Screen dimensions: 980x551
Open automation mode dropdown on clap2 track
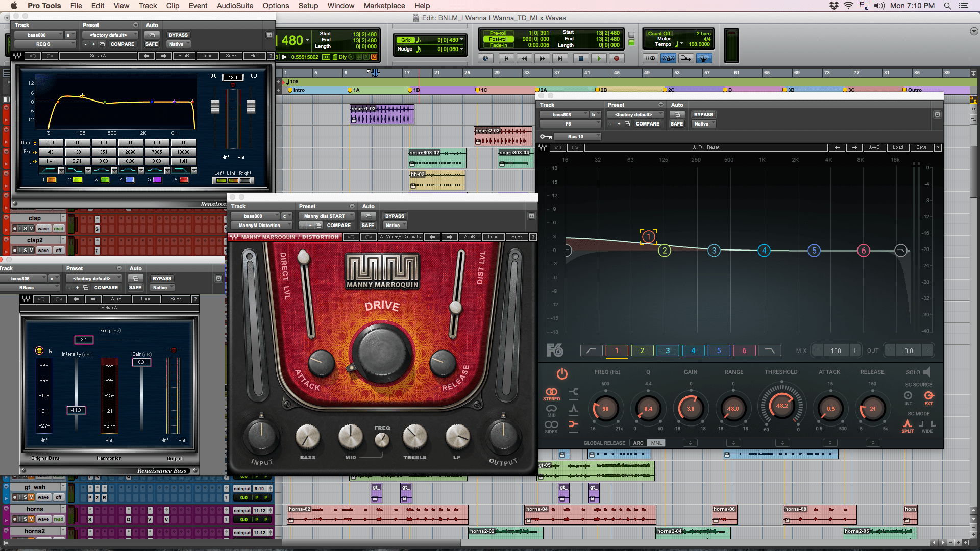click(59, 251)
